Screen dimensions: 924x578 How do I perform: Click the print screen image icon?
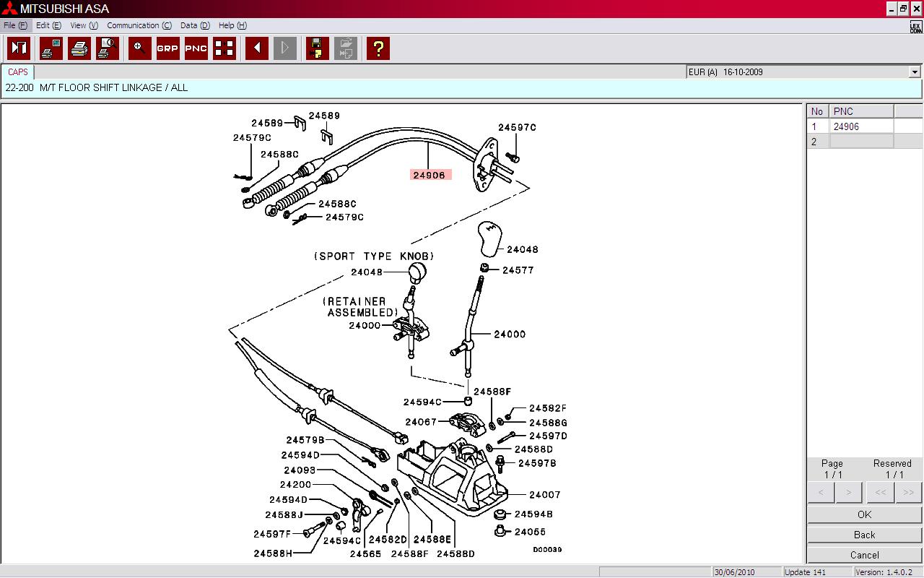point(51,48)
